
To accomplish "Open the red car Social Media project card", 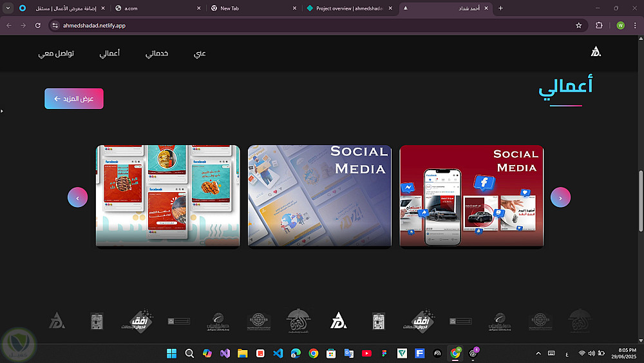I will click(x=471, y=196).
